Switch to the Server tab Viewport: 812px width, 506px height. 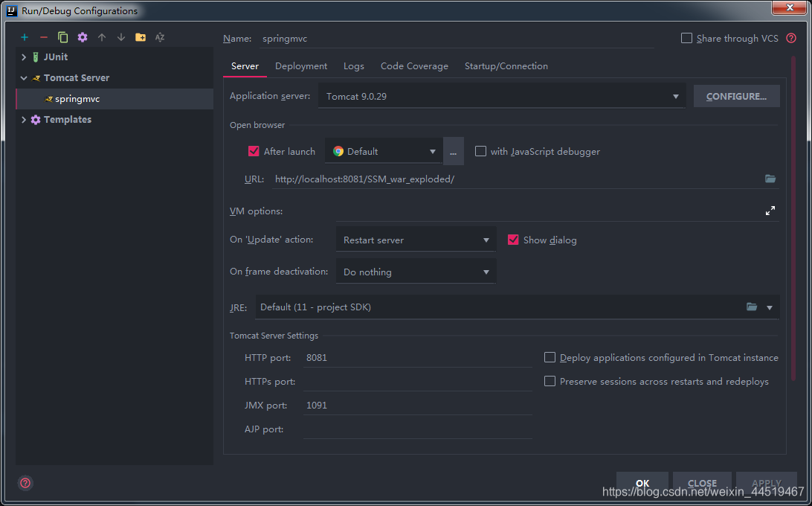[x=245, y=66]
